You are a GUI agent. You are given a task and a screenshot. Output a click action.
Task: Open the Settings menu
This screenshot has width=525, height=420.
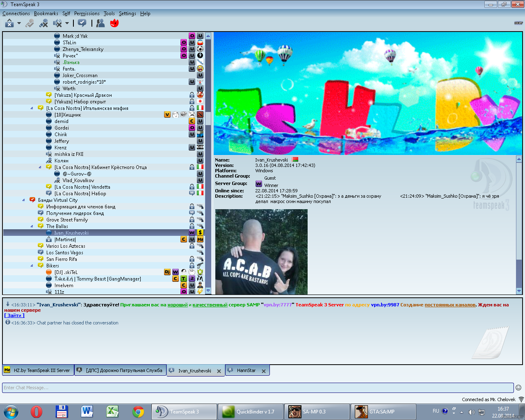(128, 14)
